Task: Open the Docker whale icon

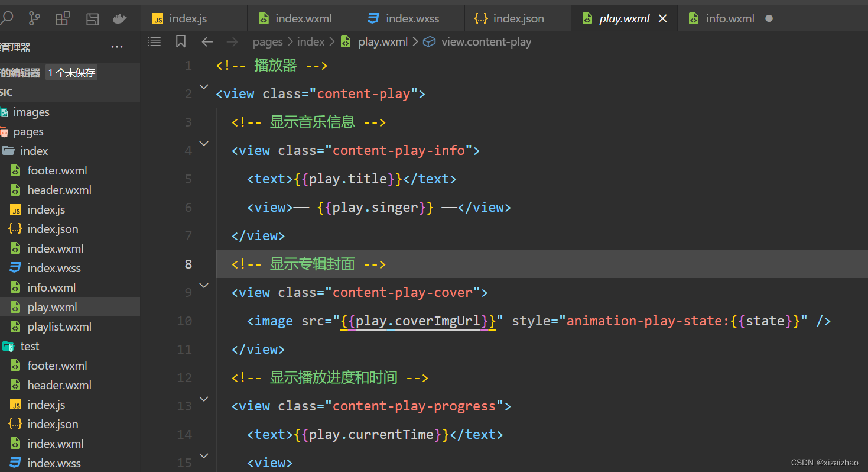Action: click(120, 18)
